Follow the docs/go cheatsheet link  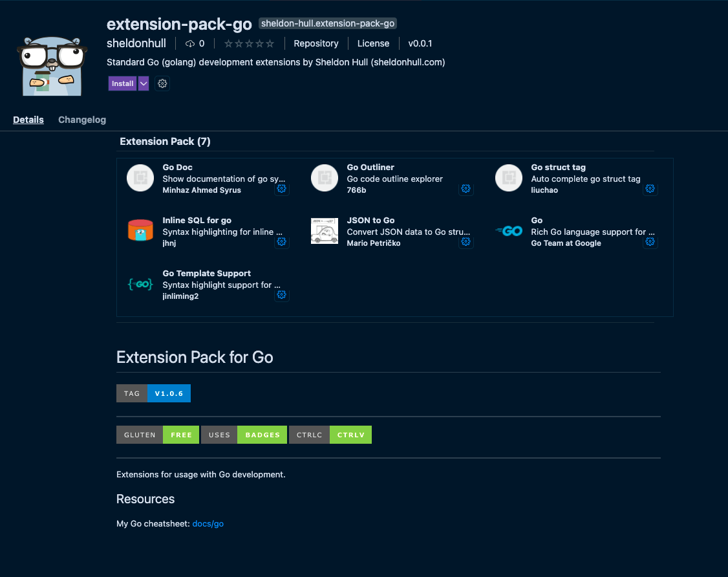point(208,523)
